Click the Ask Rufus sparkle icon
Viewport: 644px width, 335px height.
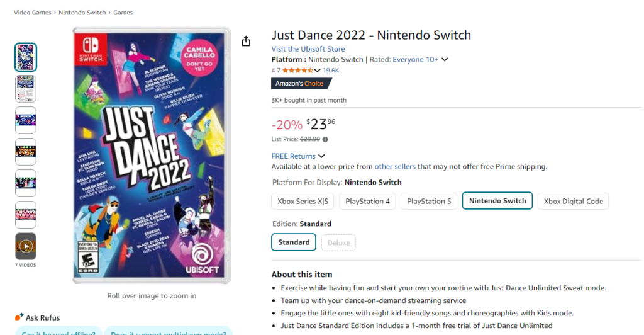pos(19,317)
